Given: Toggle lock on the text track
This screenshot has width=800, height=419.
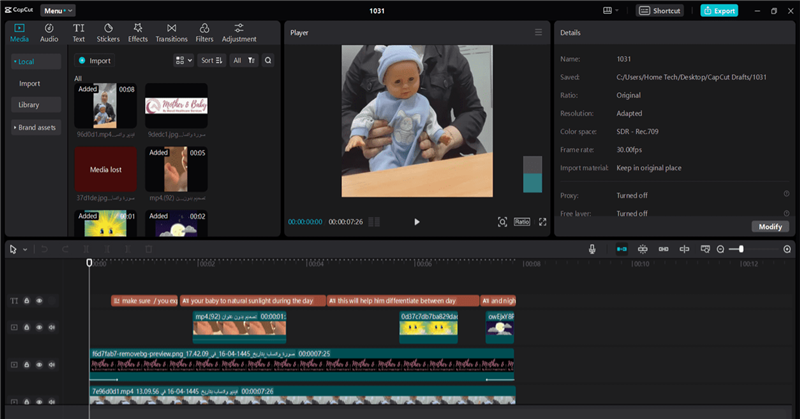Looking at the screenshot, I should coord(27,300).
